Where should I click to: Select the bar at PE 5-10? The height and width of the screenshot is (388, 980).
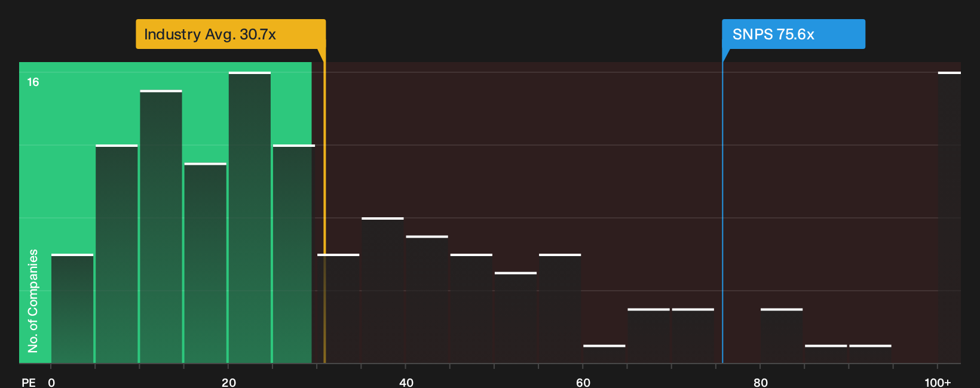(117, 254)
